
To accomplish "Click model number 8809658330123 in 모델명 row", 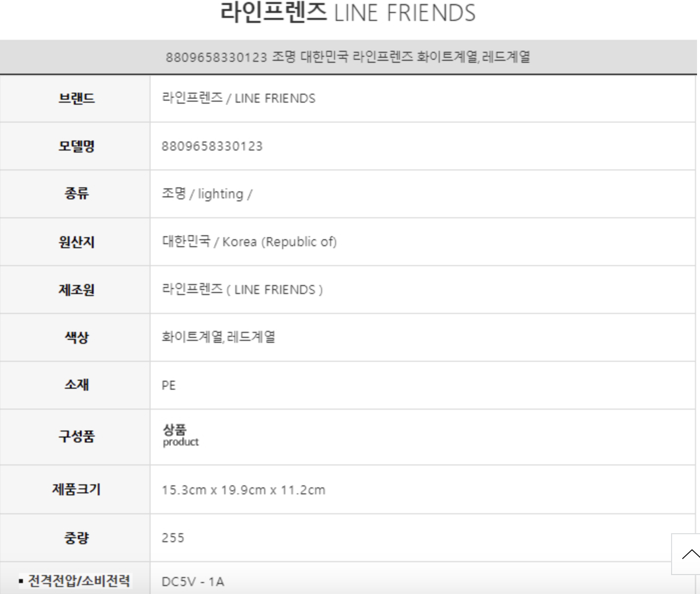I will tap(212, 146).
